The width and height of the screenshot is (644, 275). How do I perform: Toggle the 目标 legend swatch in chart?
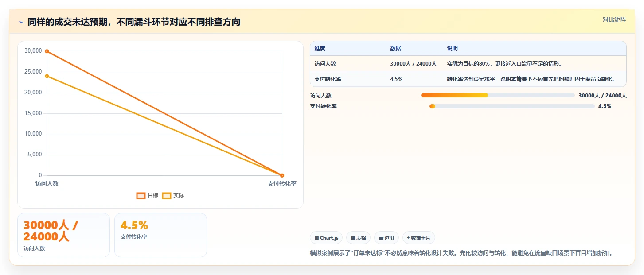141,195
